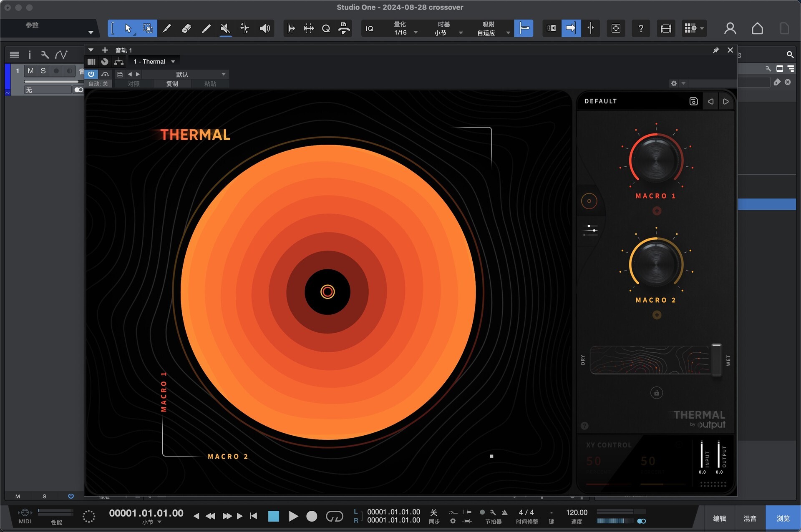Image resolution: width=801 pixels, height=532 pixels.
Task: Open the Thermal XY circle view
Action: [x=589, y=201]
